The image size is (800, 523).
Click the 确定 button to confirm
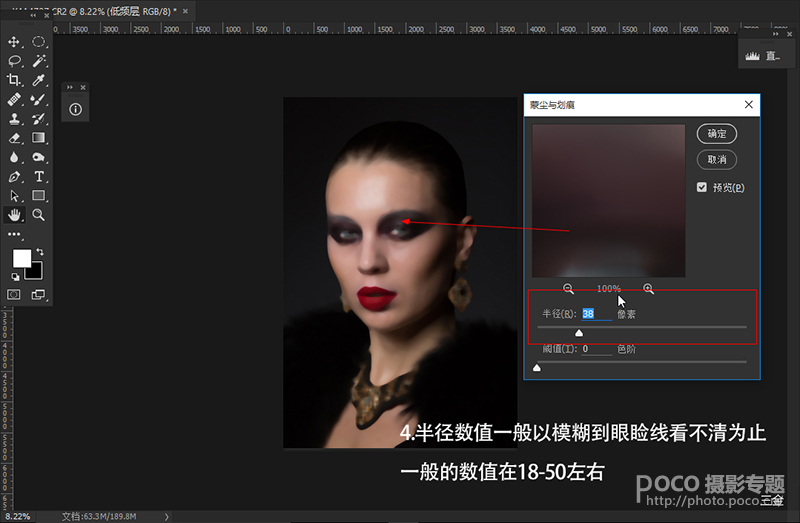tap(716, 133)
